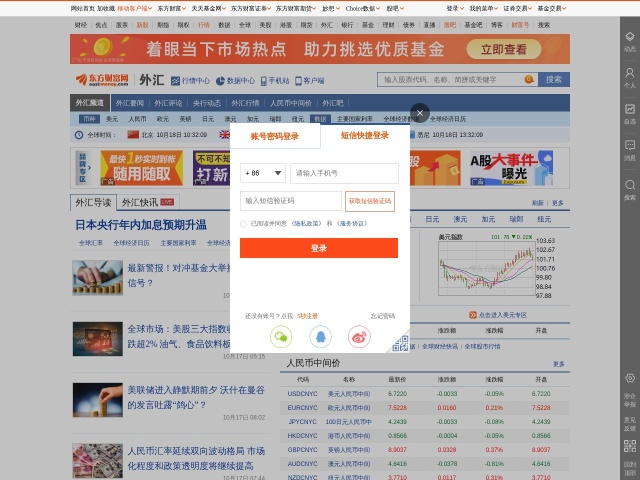
Task: Click the 立即查看 banner button
Action: coord(504,49)
